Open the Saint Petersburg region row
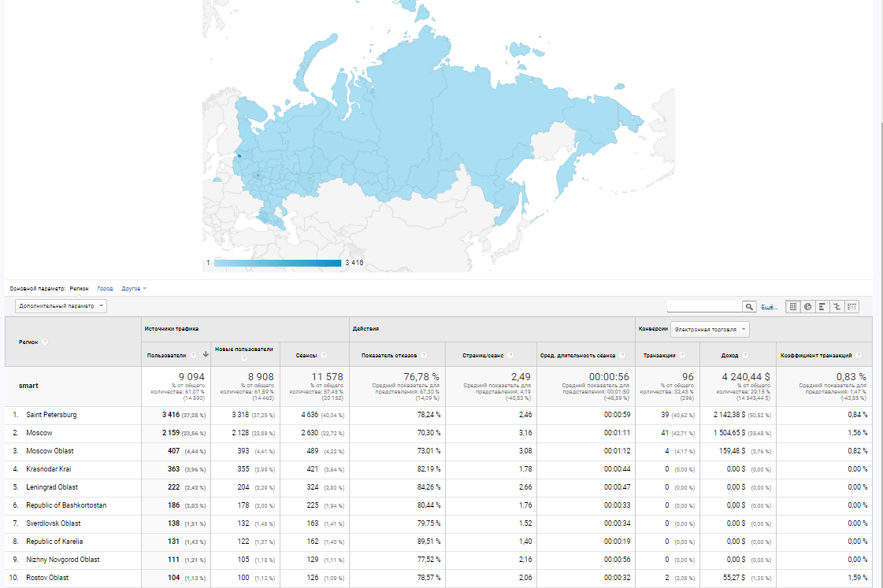883x588 pixels. [x=51, y=415]
